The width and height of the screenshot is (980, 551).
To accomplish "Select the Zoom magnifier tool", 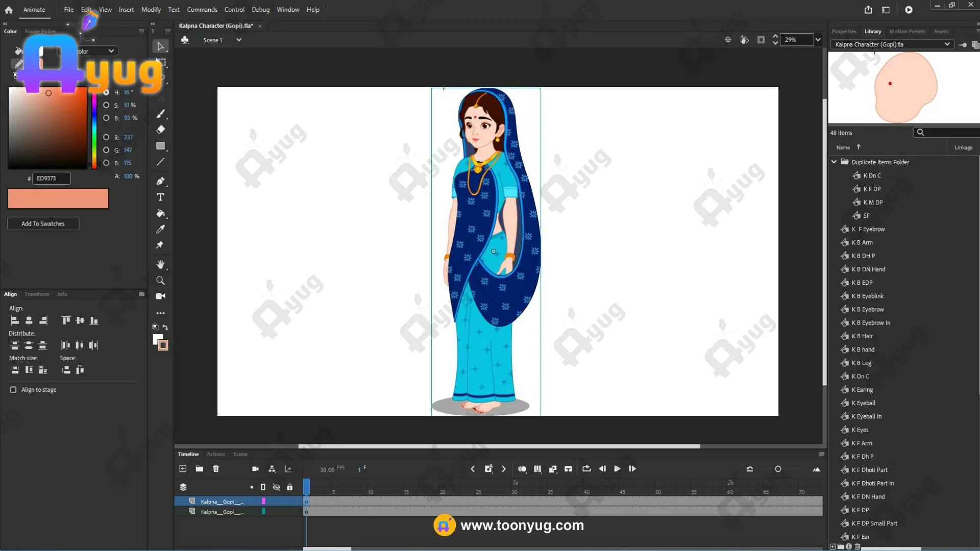I will [160, 281].
